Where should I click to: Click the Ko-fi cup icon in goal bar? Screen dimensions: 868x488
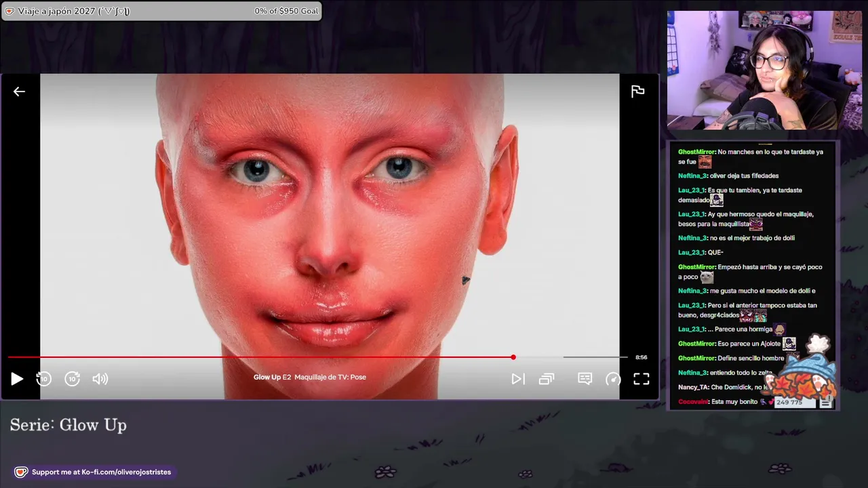tap(9, 11)
